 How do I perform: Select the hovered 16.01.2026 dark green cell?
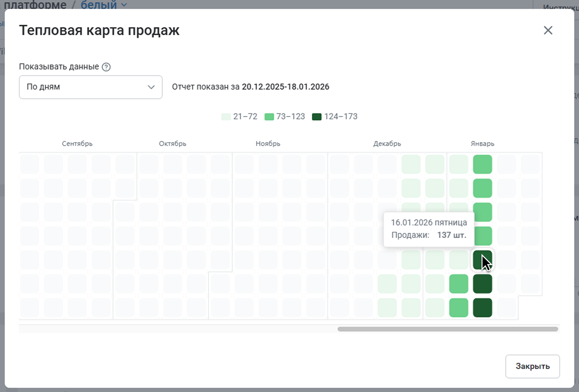point(482,260)
